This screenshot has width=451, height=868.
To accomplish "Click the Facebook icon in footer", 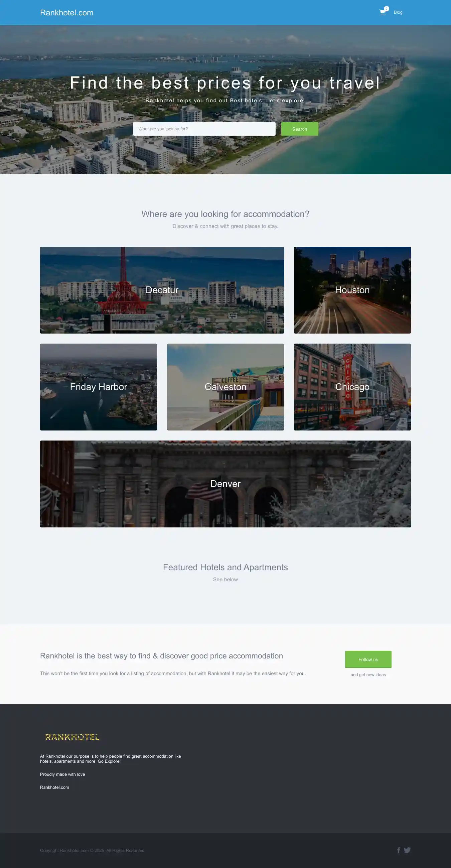I will coord(399,850).
